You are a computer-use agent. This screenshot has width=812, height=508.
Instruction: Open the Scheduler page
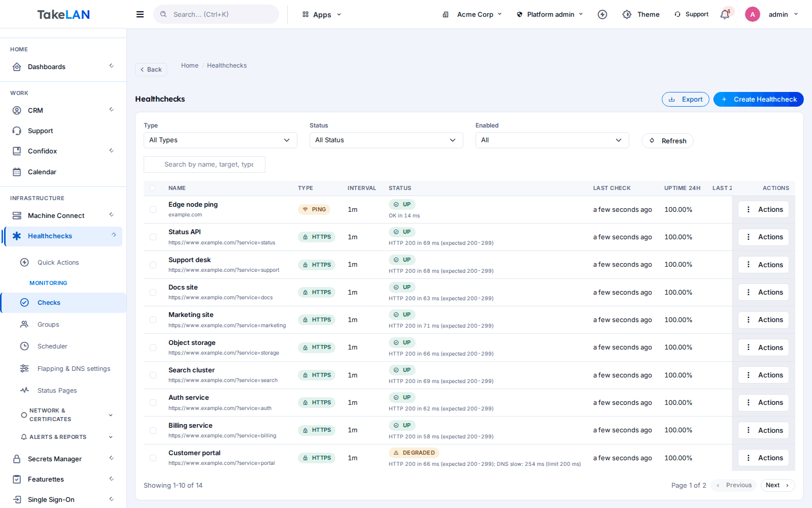click(52, 346)
